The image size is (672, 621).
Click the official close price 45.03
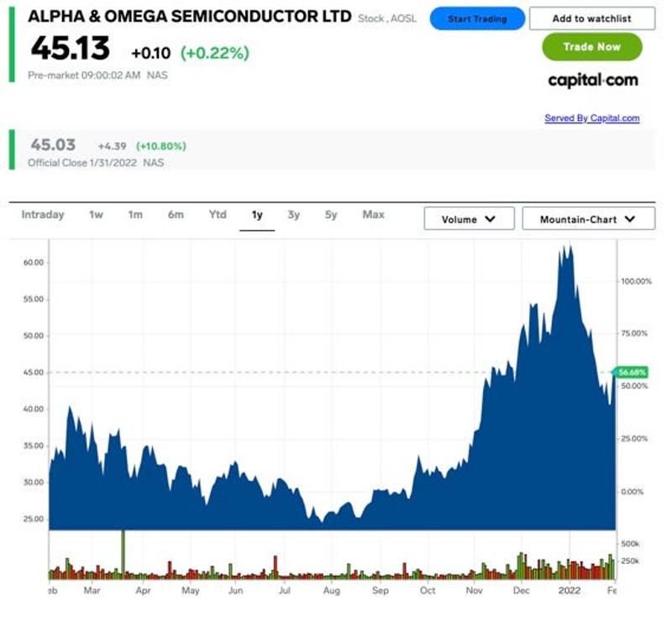point(53,145)
